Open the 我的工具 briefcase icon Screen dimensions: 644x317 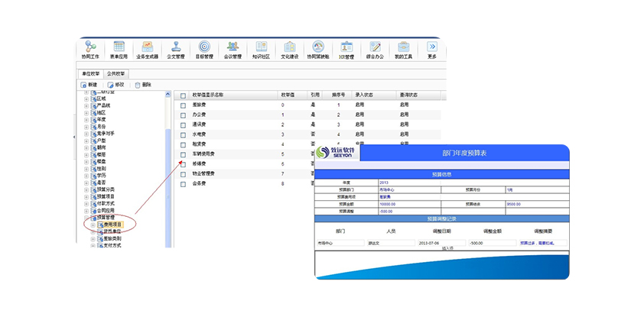pos(403,47)
